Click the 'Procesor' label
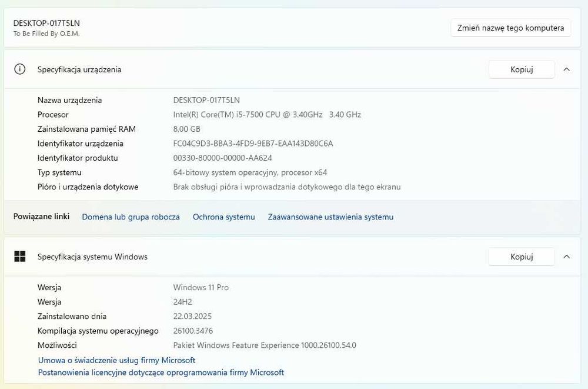The image size is (588, 389). pos(53,115)
